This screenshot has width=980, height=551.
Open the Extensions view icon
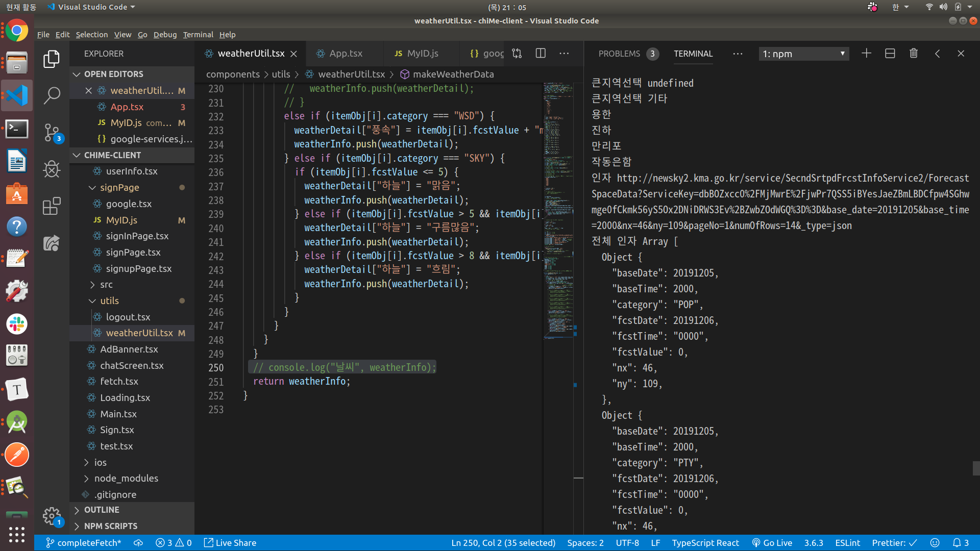[x=52, y=206]
